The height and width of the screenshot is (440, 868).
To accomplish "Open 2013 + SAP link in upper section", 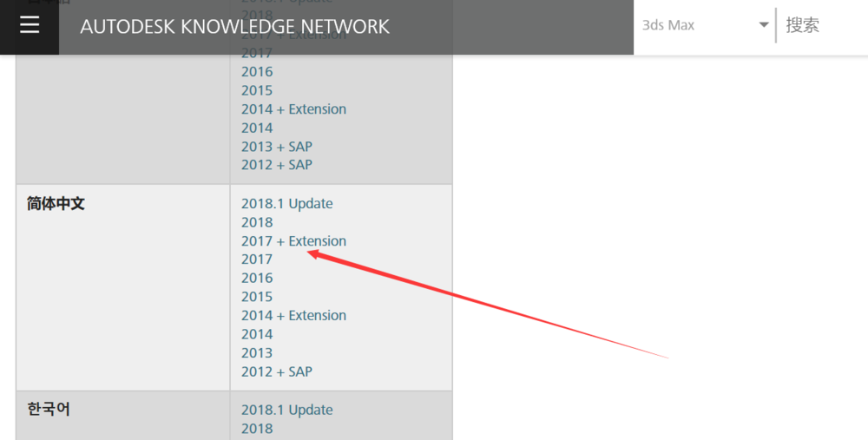I will [x=277, y=147].
